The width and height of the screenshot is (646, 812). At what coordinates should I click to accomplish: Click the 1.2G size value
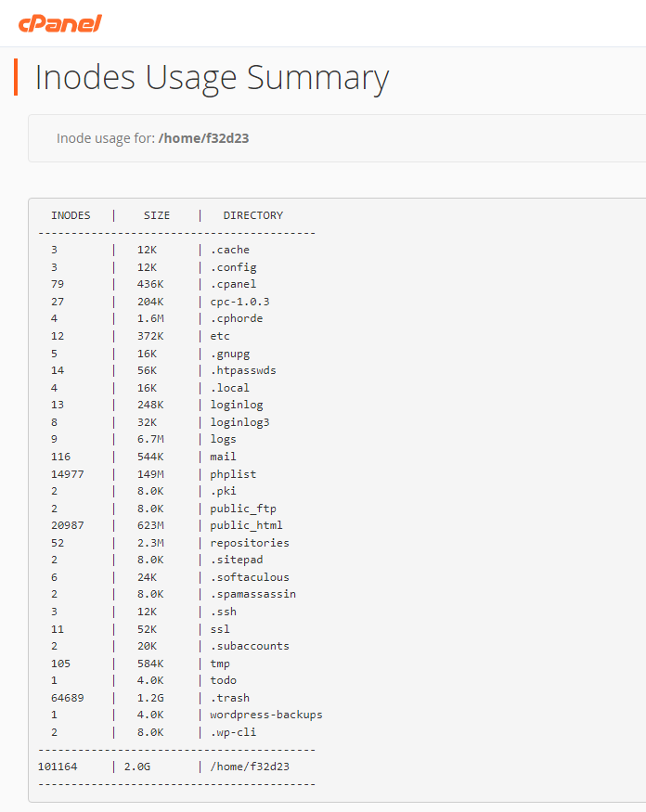[x=150, y=698]
